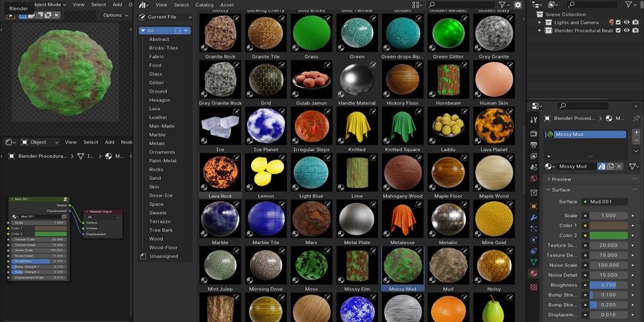Screen dimensions: 644x322
Task: Expand the Lights and Camera collection
Action: pos(540,22)
